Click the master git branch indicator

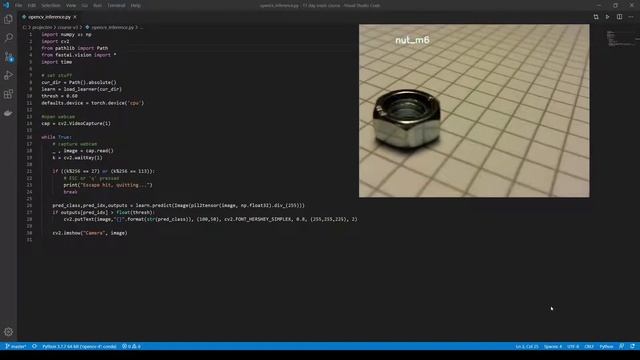pos(16,346)
